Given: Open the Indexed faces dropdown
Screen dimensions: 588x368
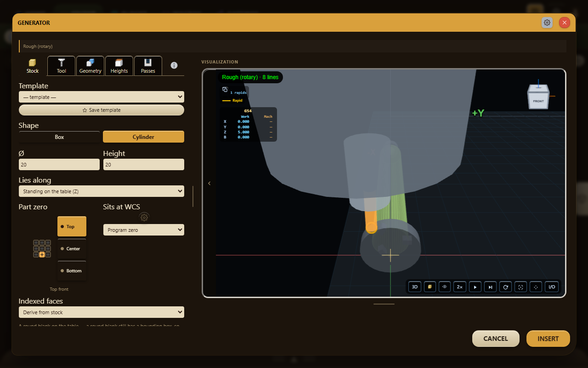Looking at the screenshot, I should click(102, 312).
